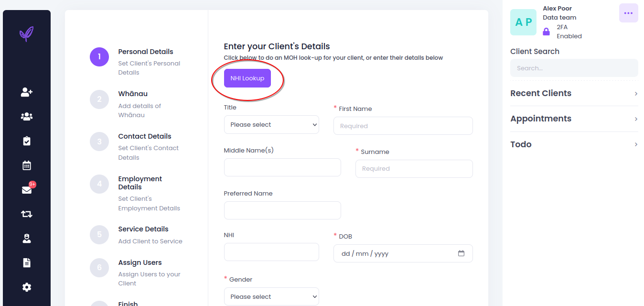Open the clipboard tasks icon

pos(27,141)
